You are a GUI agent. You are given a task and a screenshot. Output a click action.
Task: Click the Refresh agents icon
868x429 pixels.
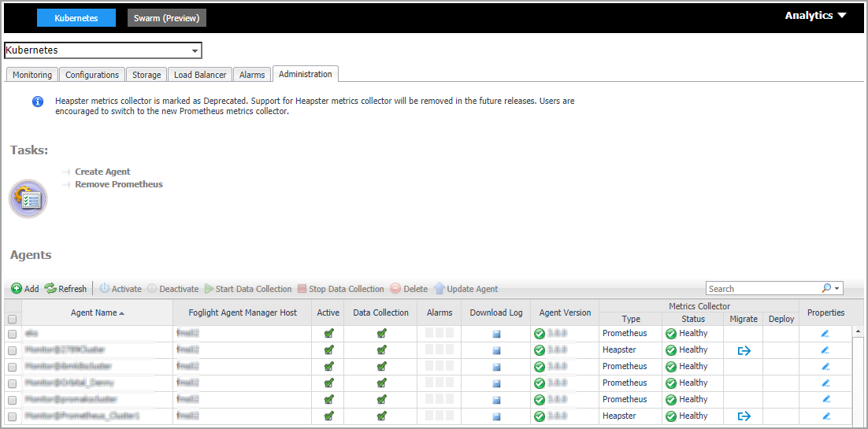(50, 289)
